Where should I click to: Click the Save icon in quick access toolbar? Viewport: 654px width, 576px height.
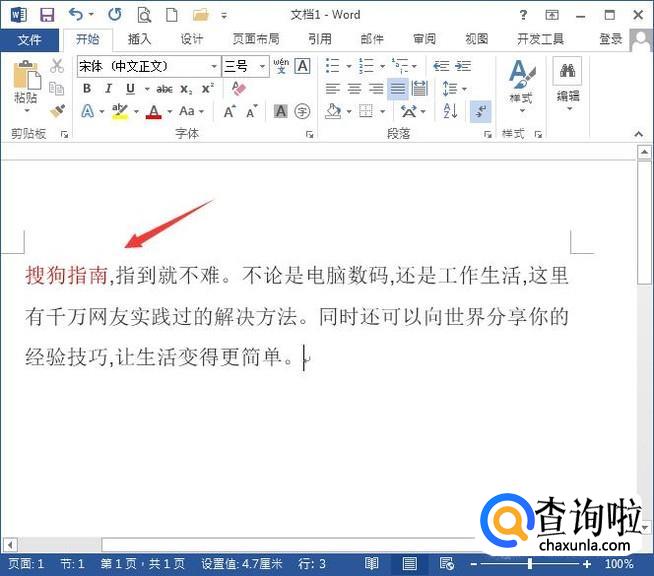pyautogui.click(x=47, y=14)
